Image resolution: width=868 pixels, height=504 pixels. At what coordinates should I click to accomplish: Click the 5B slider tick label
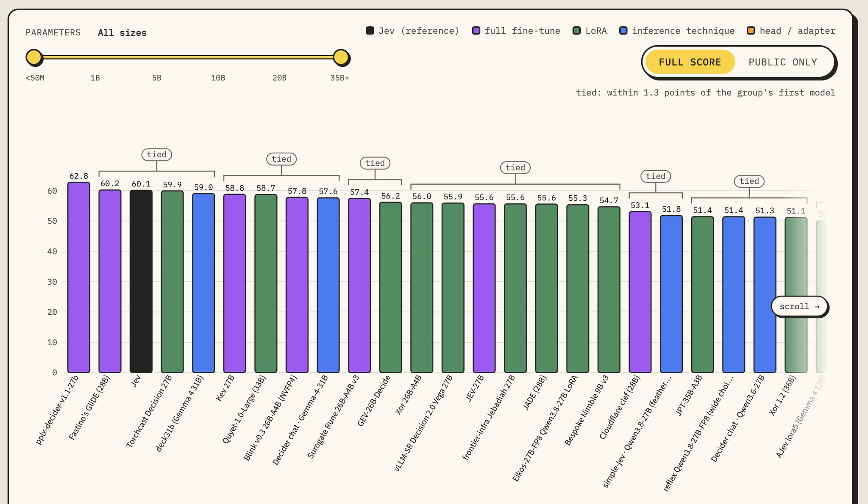[157, 78]
